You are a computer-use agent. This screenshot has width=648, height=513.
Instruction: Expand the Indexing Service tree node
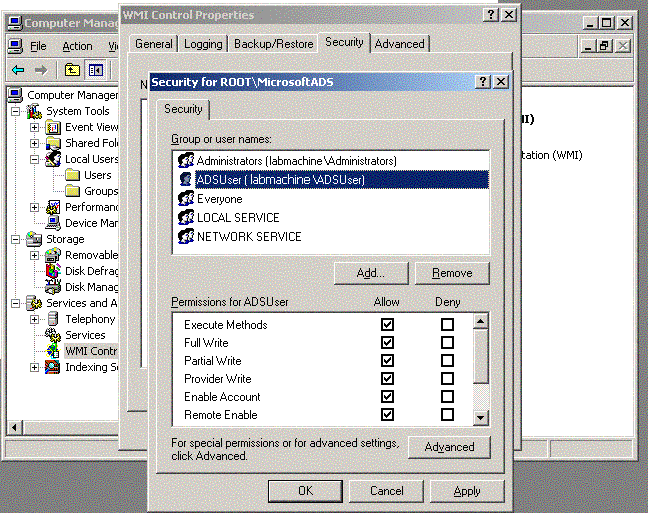point(35,367)
